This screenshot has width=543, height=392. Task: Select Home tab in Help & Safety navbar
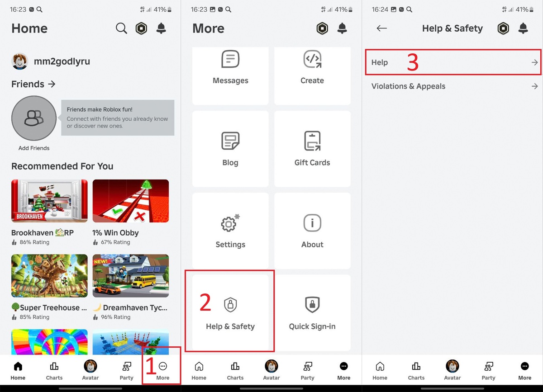(x=380, y=370)
